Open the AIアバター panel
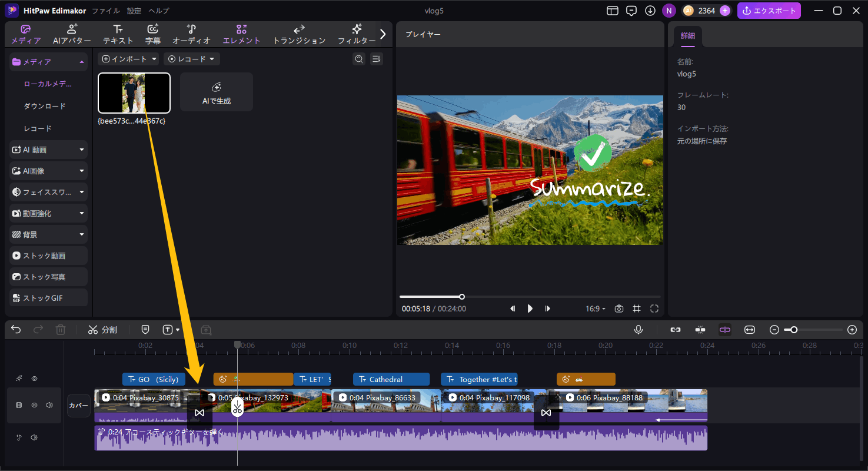The height and width of the screenshot is (471, 868). (x=72, y=34)
